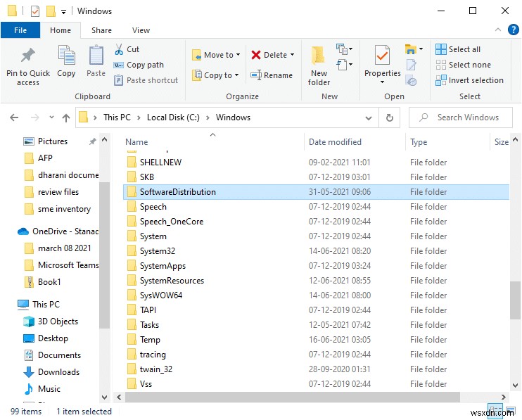Open the Easy access dropdown
This screenshot has height=420, width=522.
(x=344, y=64)
